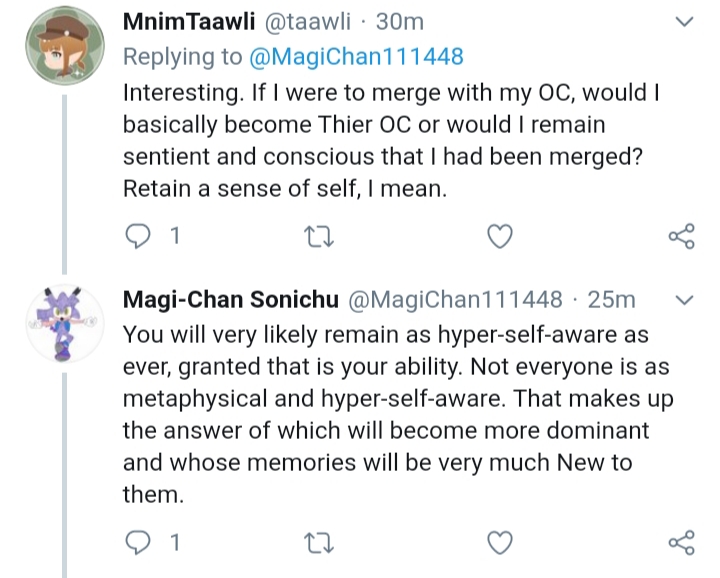Share Magi-Chan Sonichu's tweet

(x=682, y=543)
